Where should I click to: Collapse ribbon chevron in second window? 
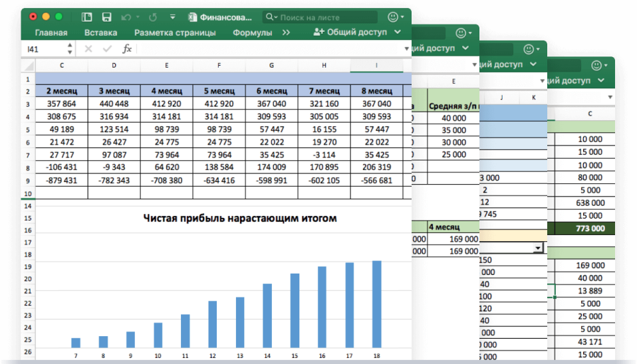465,48
